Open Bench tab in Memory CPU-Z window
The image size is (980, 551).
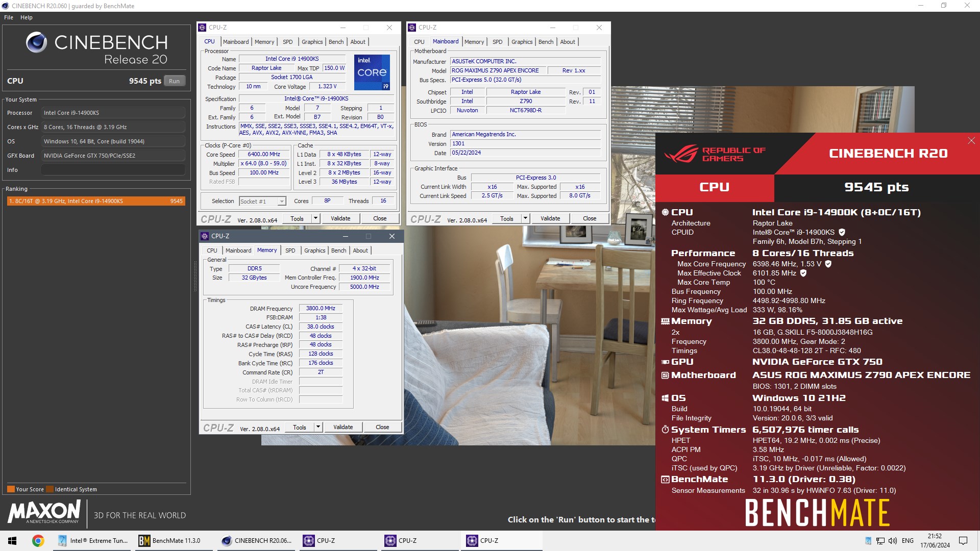(x=338, y=251)
